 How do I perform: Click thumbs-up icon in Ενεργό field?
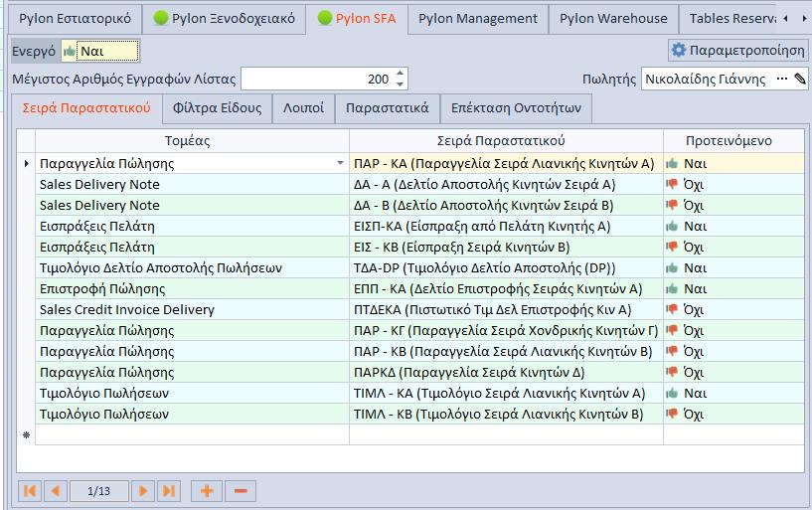pos(70,52)
